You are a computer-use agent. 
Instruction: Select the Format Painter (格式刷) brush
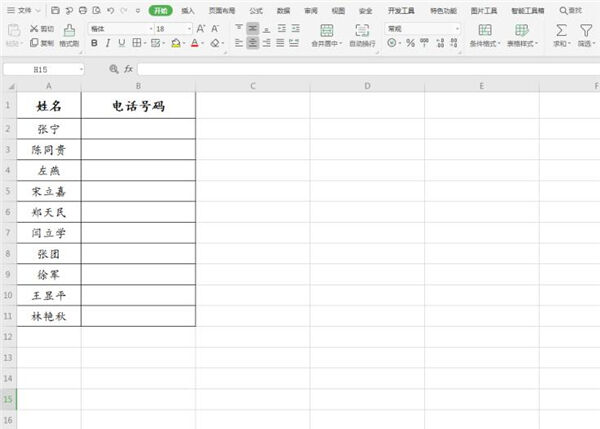[69, 30]
